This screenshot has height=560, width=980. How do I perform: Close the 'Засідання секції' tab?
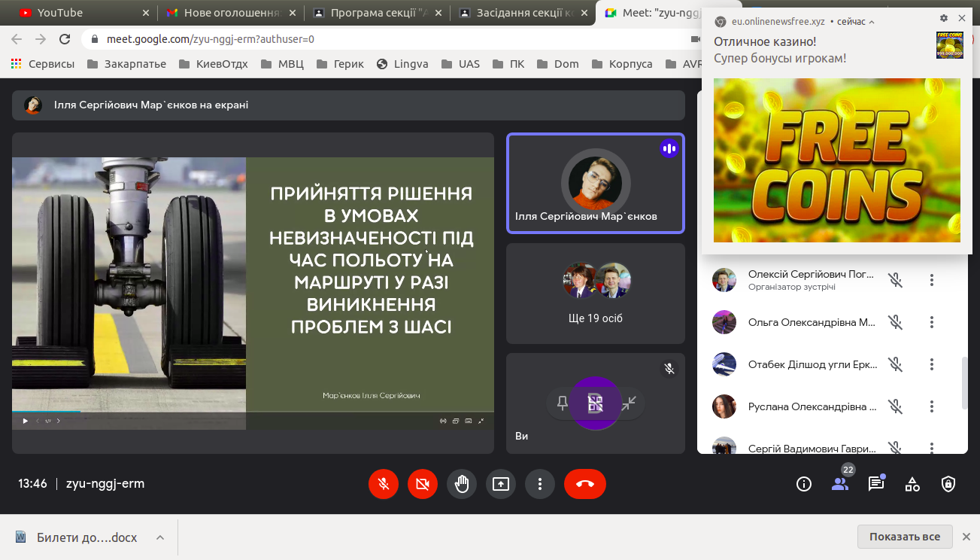584,13
